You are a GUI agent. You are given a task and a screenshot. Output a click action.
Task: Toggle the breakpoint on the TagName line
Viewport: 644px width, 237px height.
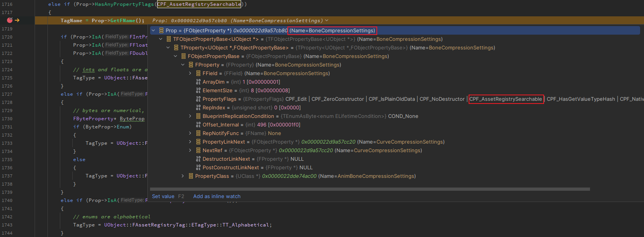[10, 20]
